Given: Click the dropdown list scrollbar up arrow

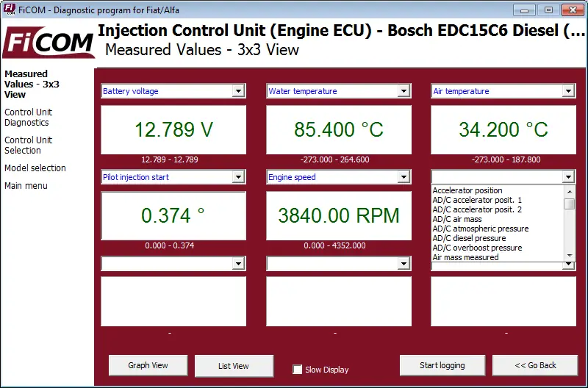Looking at the screenshot, I should click(570, 191).
